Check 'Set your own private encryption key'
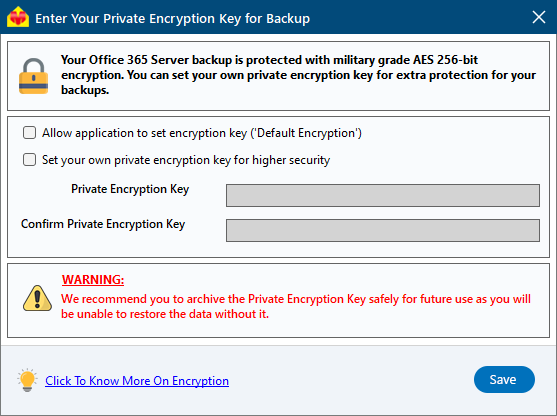This screenshot has height=416, width=557. pyautogui.click(x=29, y=160)
